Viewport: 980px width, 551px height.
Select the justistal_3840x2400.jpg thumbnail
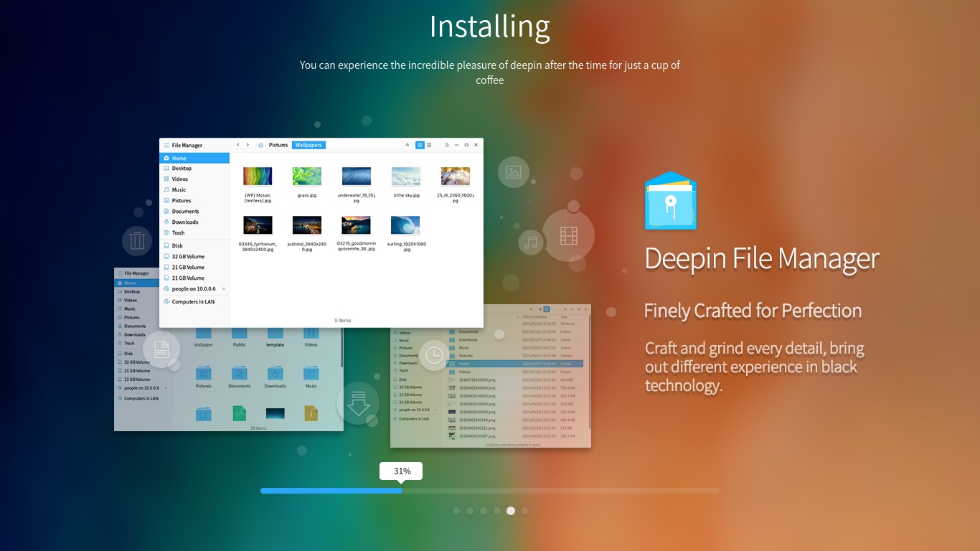[307, 225]
